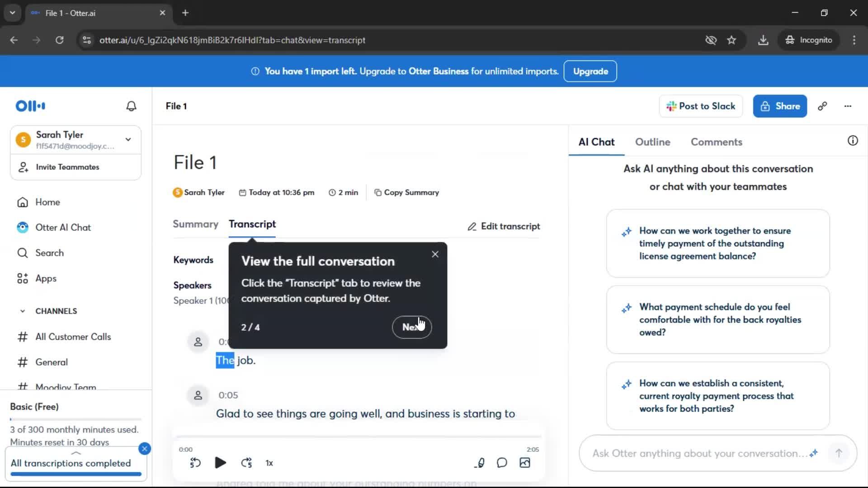Expand the Sarah Tyler account dropdown
This screenshot has height=488, width=868.
(128, 139)
